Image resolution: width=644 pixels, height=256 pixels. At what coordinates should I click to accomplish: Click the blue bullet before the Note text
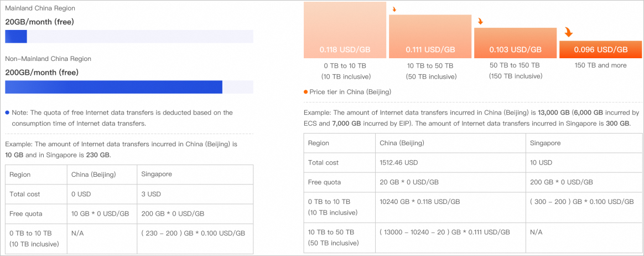[7, 112]
